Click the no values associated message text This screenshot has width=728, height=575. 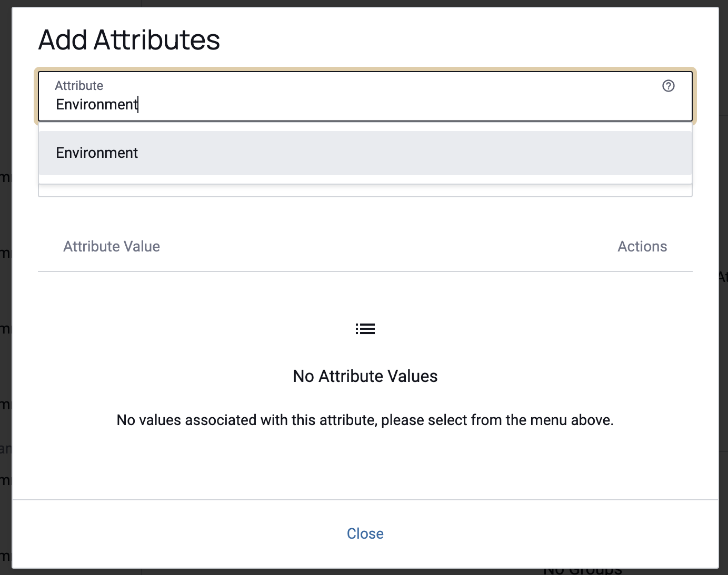365,420
